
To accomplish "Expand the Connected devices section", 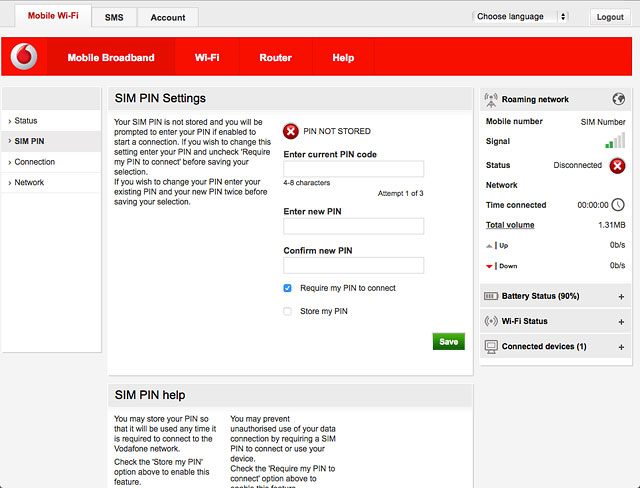I will coord(621,347).
